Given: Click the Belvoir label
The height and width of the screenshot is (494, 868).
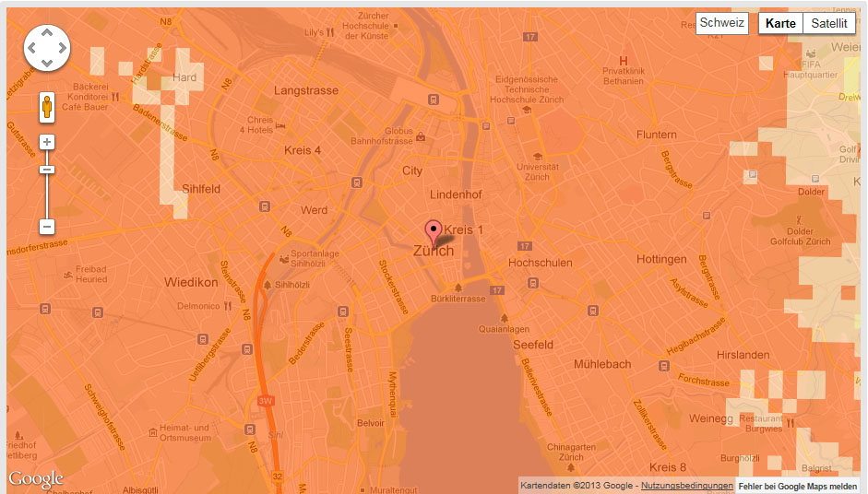Looking at the screenshot, I should coord(370,423).
